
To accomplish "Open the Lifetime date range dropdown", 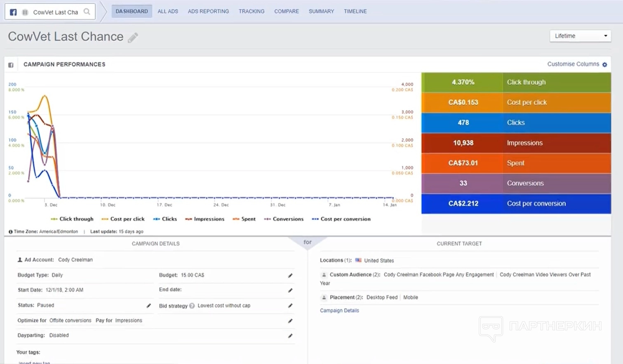I will point(580,36).
